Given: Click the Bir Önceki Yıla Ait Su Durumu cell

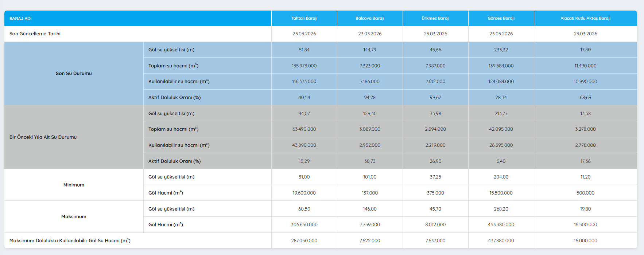Looking at the screenshot, I should coord(43,137).
